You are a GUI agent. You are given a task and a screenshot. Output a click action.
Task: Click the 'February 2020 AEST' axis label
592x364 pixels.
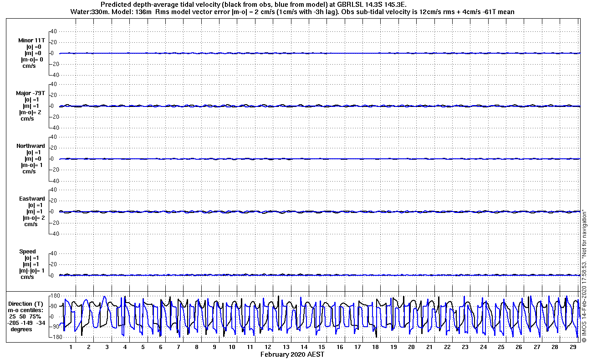click(292, 354)
